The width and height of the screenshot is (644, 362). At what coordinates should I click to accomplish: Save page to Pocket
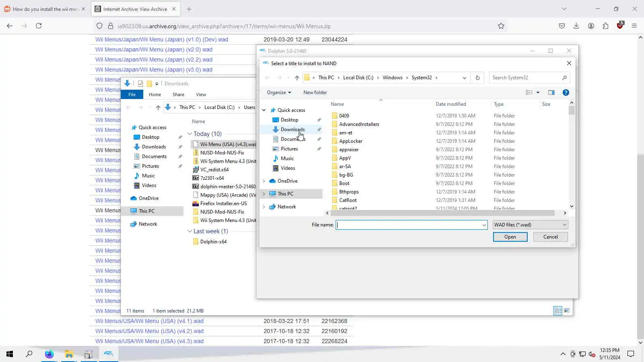[x=562, y=26]
